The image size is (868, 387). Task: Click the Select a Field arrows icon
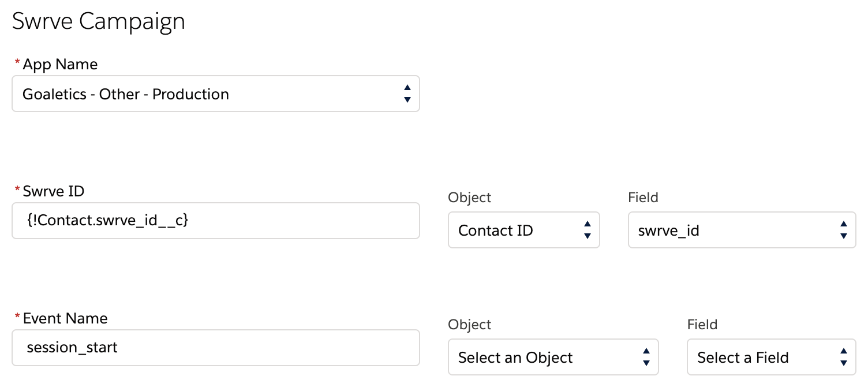coord(844,357)
